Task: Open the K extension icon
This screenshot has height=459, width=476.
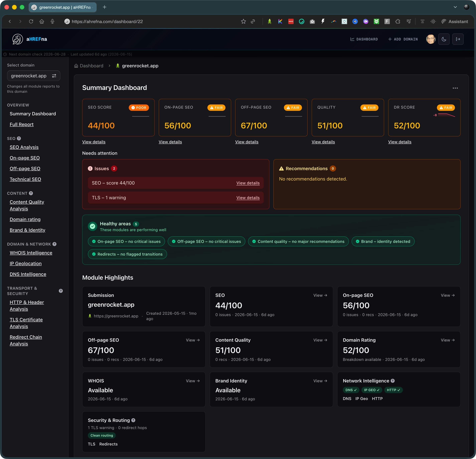Action: (x=280, y=21)
